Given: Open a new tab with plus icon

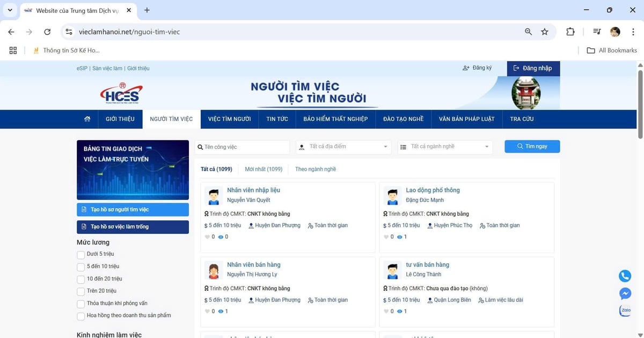Looking at the screenshot, I should 147,10.
